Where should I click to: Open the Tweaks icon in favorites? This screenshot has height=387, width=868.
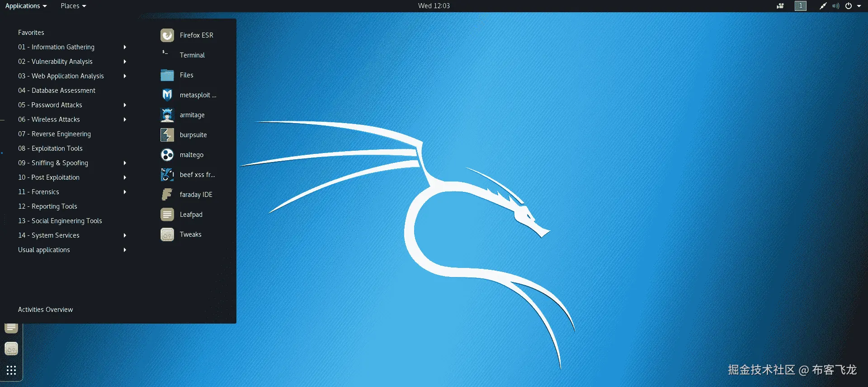(167, 234)
